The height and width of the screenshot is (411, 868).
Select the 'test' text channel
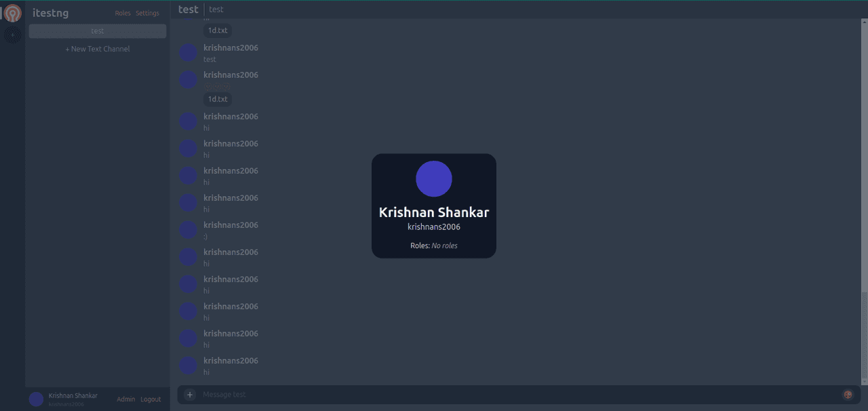(98, 31)
